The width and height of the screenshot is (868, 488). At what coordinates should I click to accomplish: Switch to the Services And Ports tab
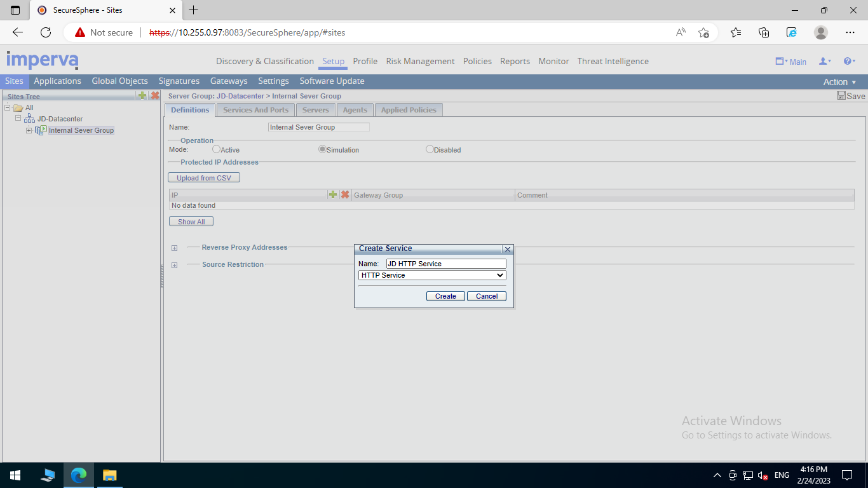(255, 109)
